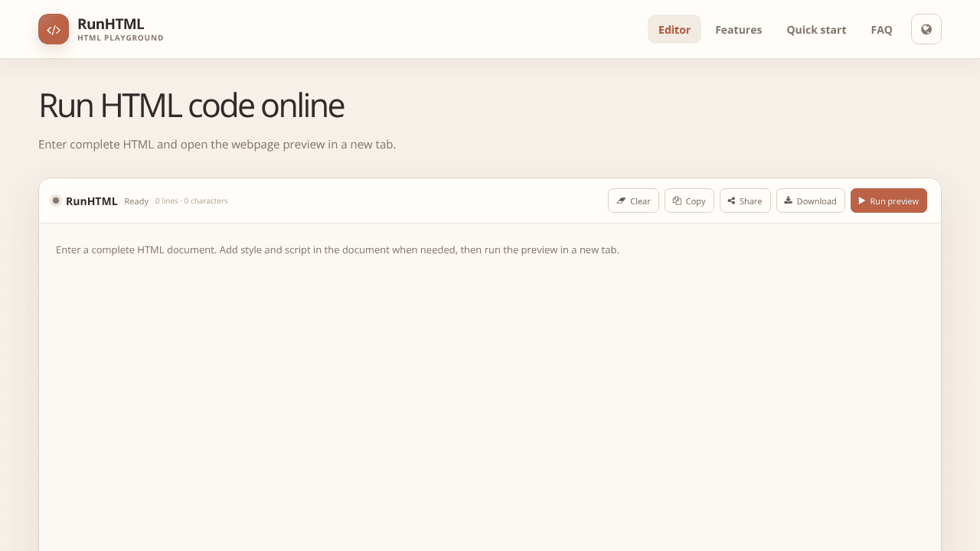Image resolution: width=980 pixels, height=551 pixels.
Task: Click the '0 lines · 0 characters' counter
Action: [x=191, y=201]
